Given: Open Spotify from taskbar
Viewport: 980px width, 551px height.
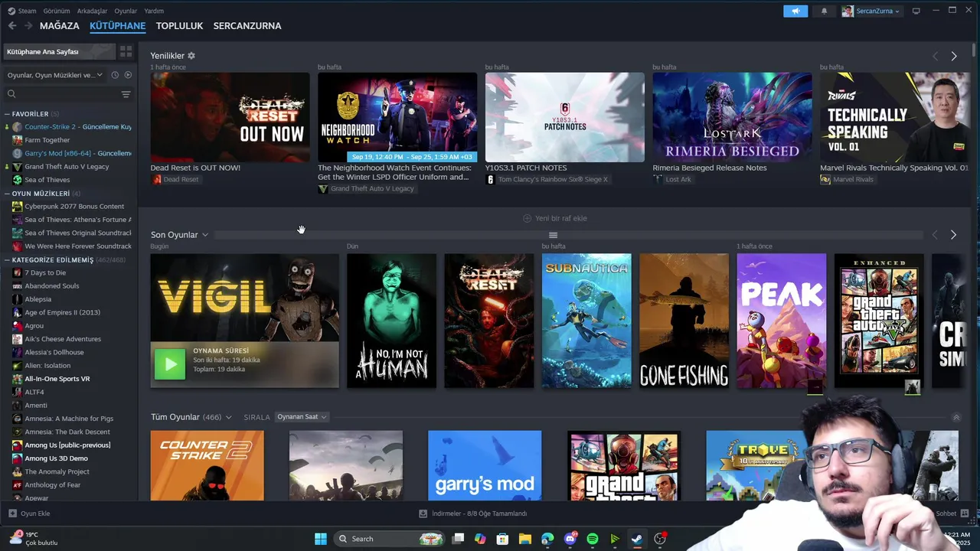Looking at the screenshot, I should pos(593,539).
